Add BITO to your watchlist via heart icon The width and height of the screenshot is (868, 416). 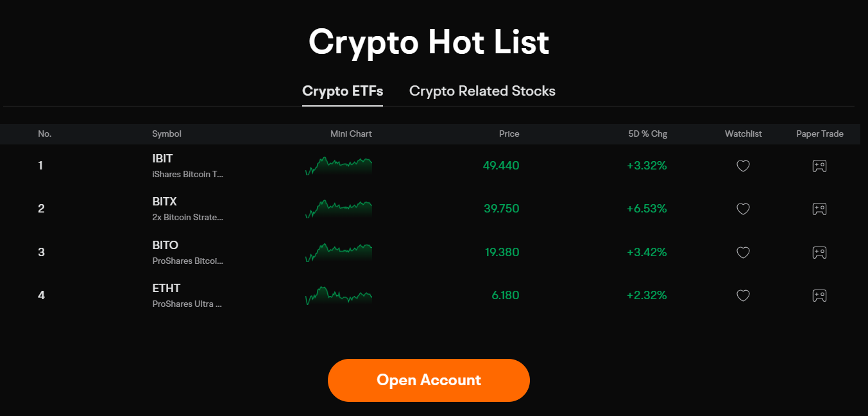pos(743,252)
